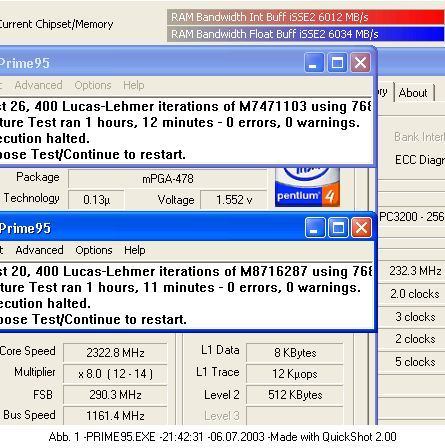Screen dimensions: 445x448
Task: Open Help menu in upper Prime95 window
Action: point(134,85)
